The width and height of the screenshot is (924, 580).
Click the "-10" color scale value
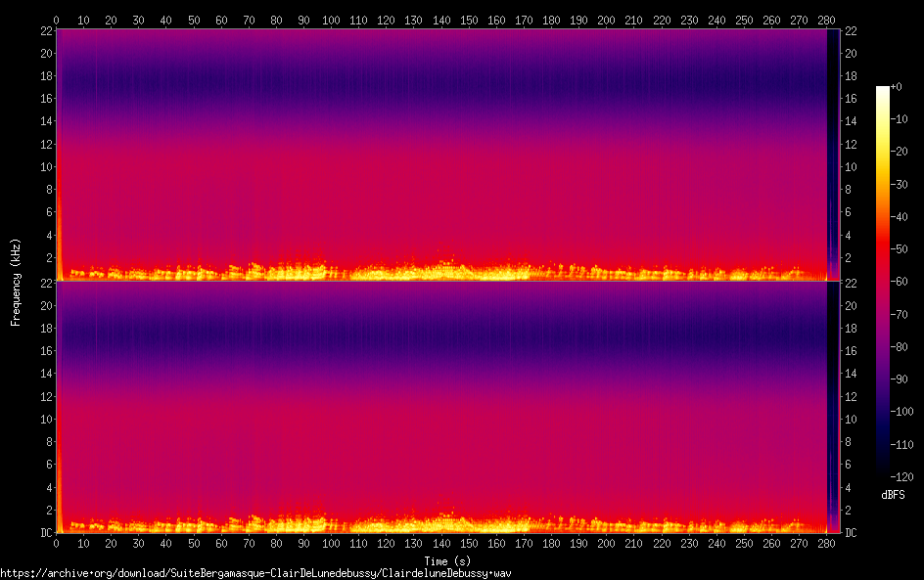point(899,119)
